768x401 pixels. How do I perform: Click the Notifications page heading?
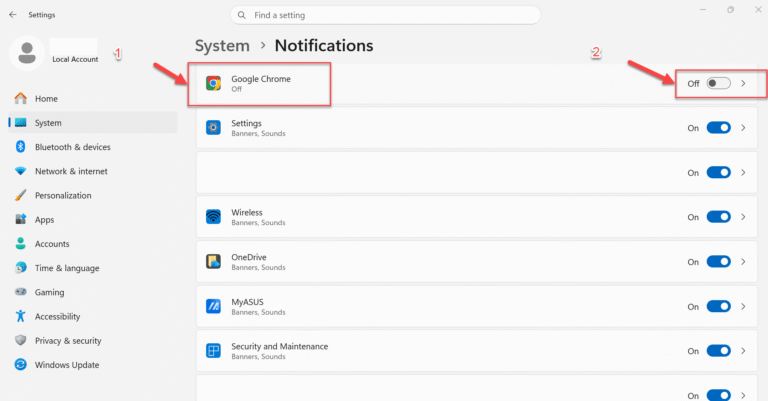[324, 46]
